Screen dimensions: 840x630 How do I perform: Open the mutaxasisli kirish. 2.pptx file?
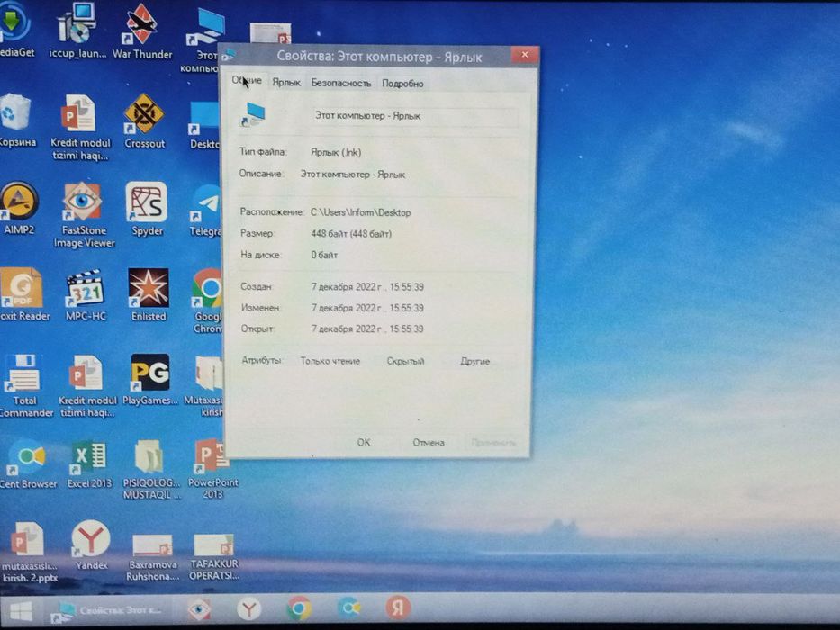[x=29, y=552]
